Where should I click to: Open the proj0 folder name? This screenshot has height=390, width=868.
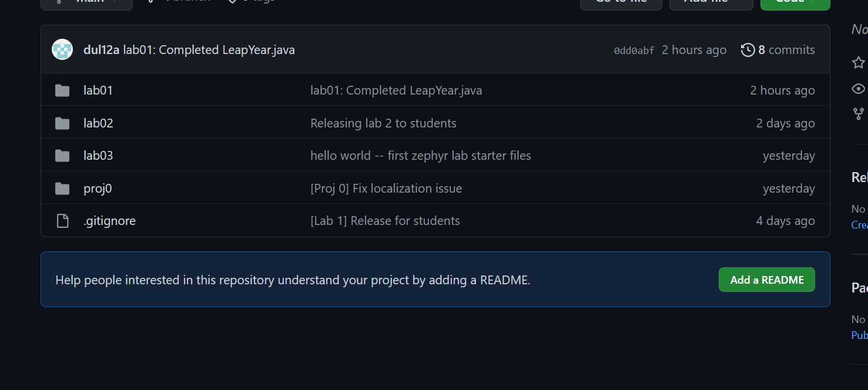[x=98, y=189]
